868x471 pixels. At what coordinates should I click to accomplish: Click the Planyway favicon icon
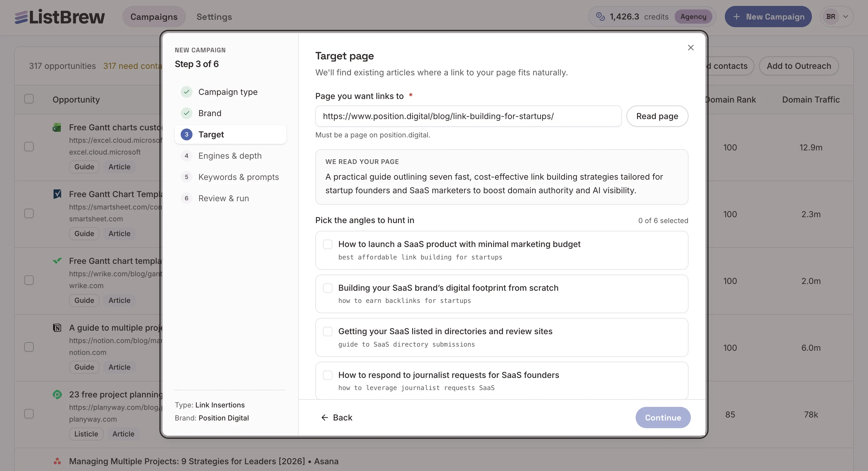point(57,394)
